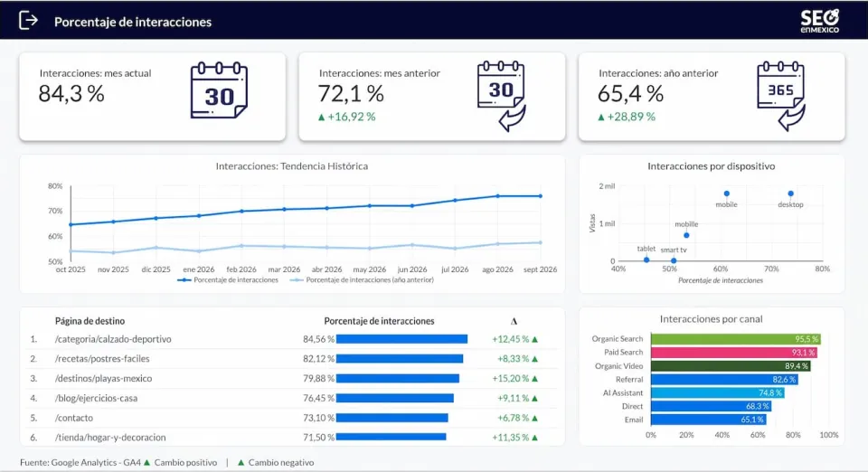Click the 30-day calendar icon for mes actual

[219, 90]
